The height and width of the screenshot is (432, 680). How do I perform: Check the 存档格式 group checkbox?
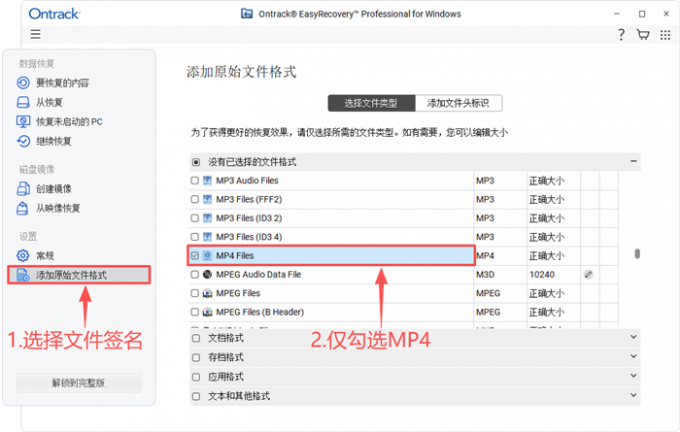(196, 357)
